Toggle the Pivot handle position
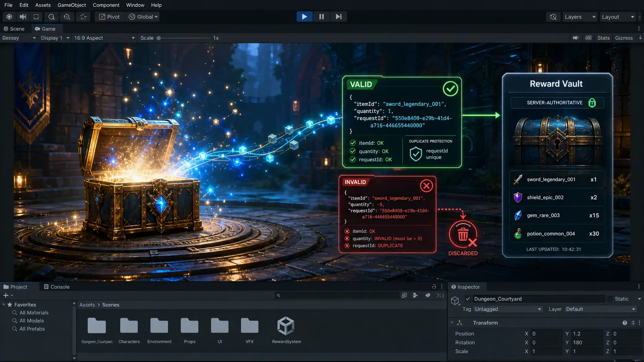The width and height of the screenshot is (644, 362). pos(109,17)
